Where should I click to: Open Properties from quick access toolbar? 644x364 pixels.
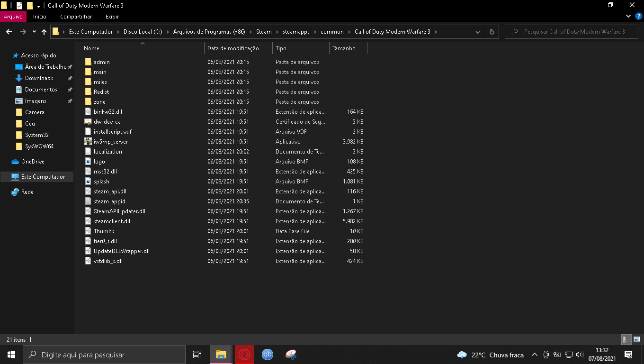(x=19, y=6)
